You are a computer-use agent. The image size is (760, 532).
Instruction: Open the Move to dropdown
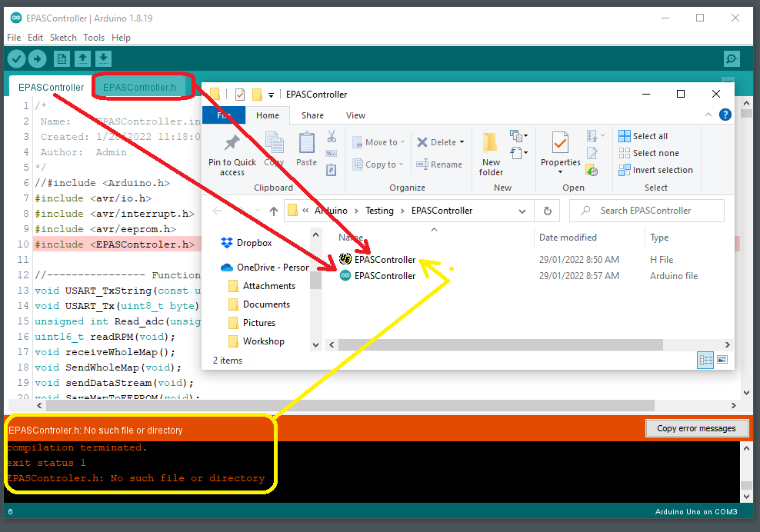(x=378, y=141)
